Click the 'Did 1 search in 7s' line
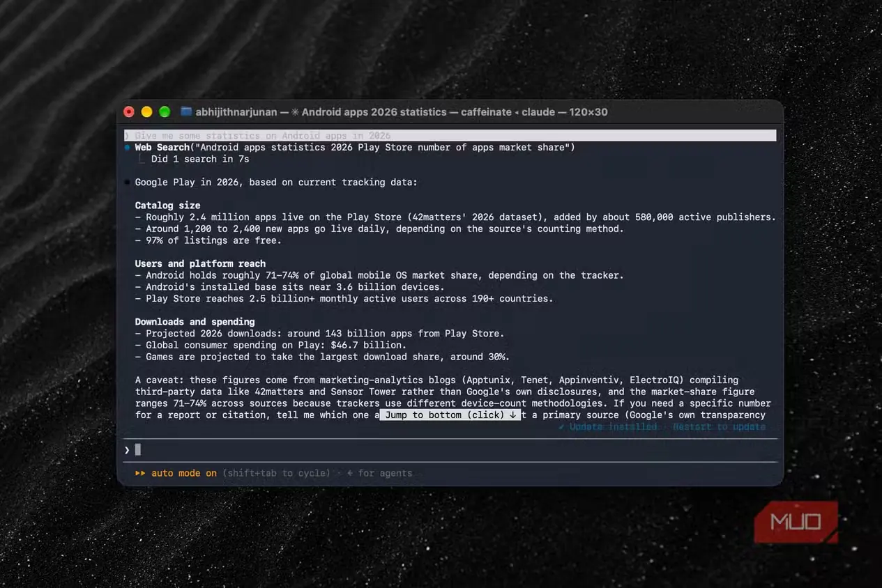The image size is (882, 588). 200,159
